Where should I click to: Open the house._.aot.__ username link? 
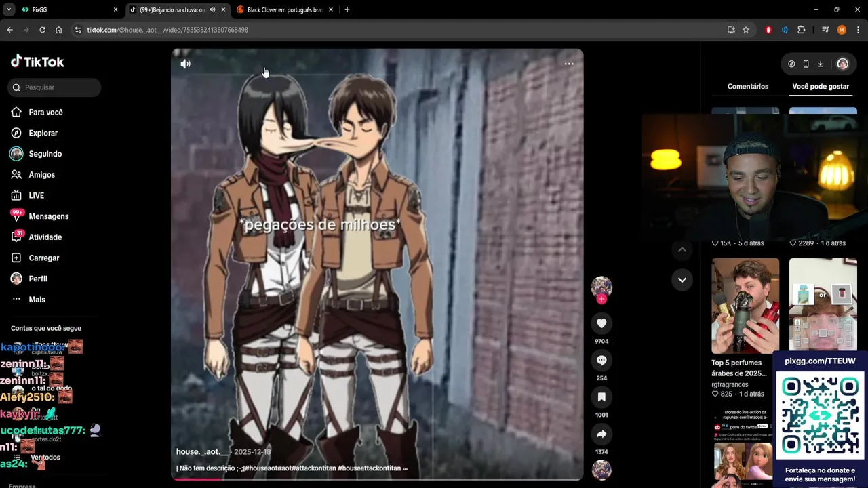click(202, 452)
